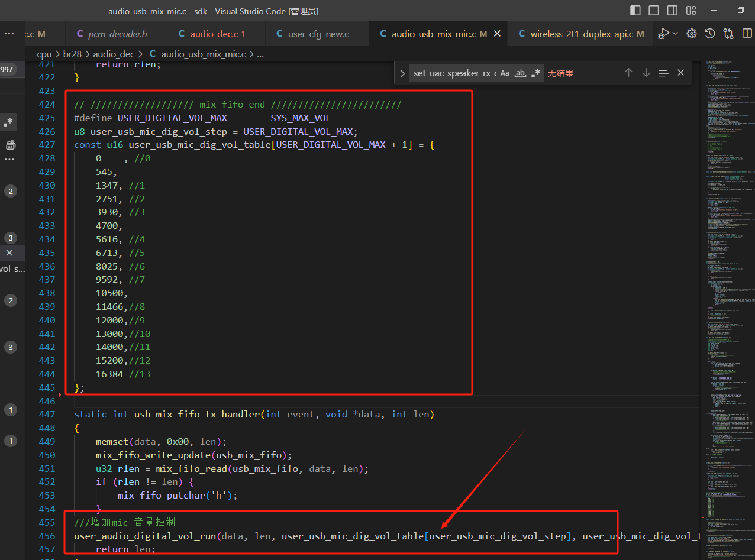The width and height of the screenshot is (755, 560).
Task: Open the customize layout icon
Action: (691, 11)
